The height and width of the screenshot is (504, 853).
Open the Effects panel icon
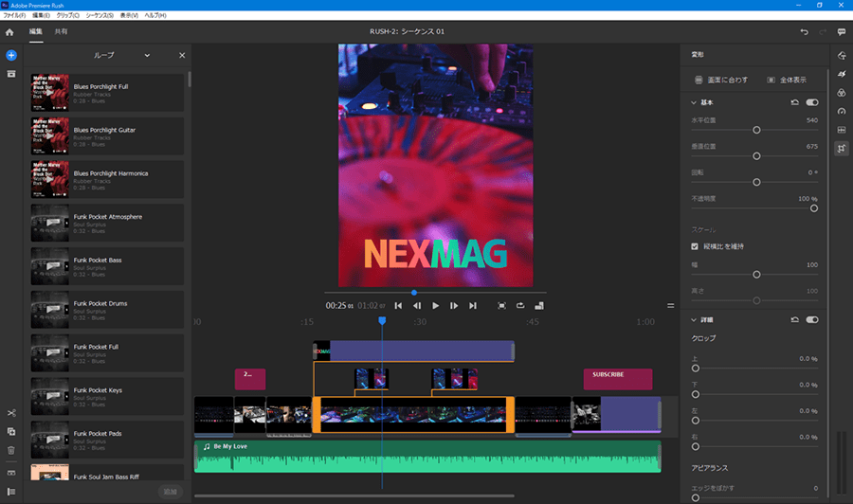click(x=842, y=74)
